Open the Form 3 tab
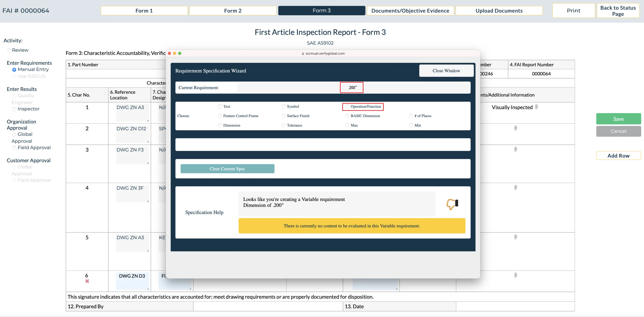 [x=321, y=11]
